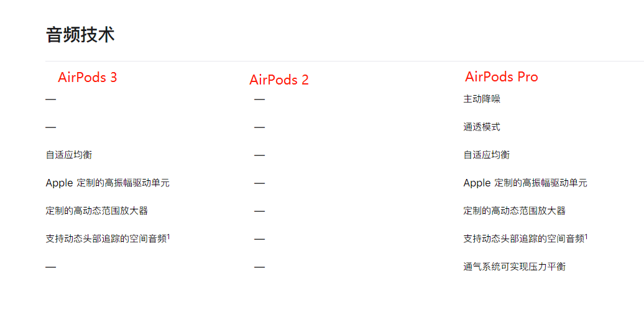Image resolution: width=644 pixels, height=315 pixels.
Task: Select the red AirPods Pro column label
Action: point(502,77)
